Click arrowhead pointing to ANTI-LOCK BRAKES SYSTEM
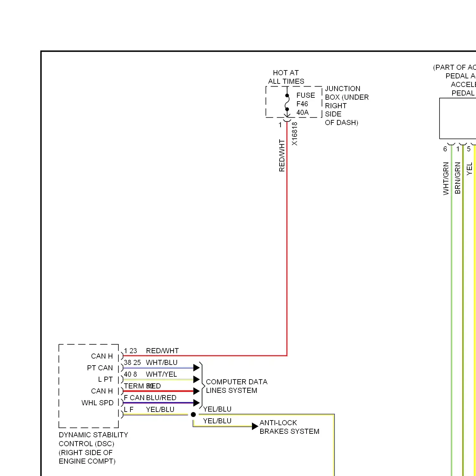Image resolution: width=476 pixels, height=476 pixels. (x=255, y=426)
